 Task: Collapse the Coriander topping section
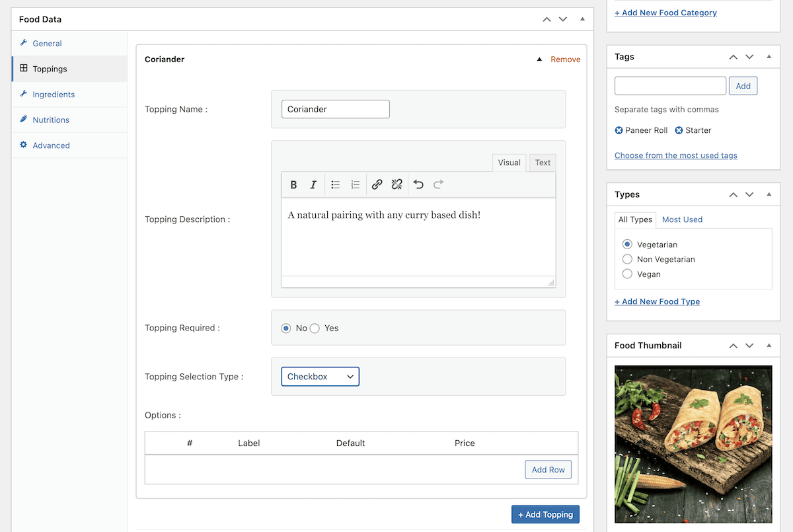[539, 59]
